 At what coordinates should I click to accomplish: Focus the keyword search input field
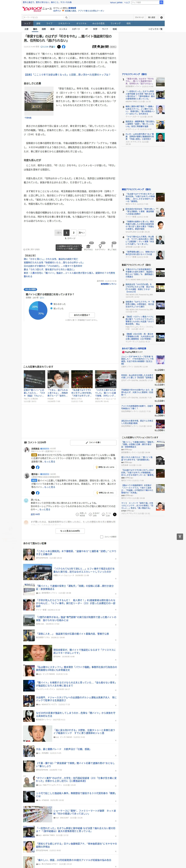pyautogui.click(x=43, y=17)
